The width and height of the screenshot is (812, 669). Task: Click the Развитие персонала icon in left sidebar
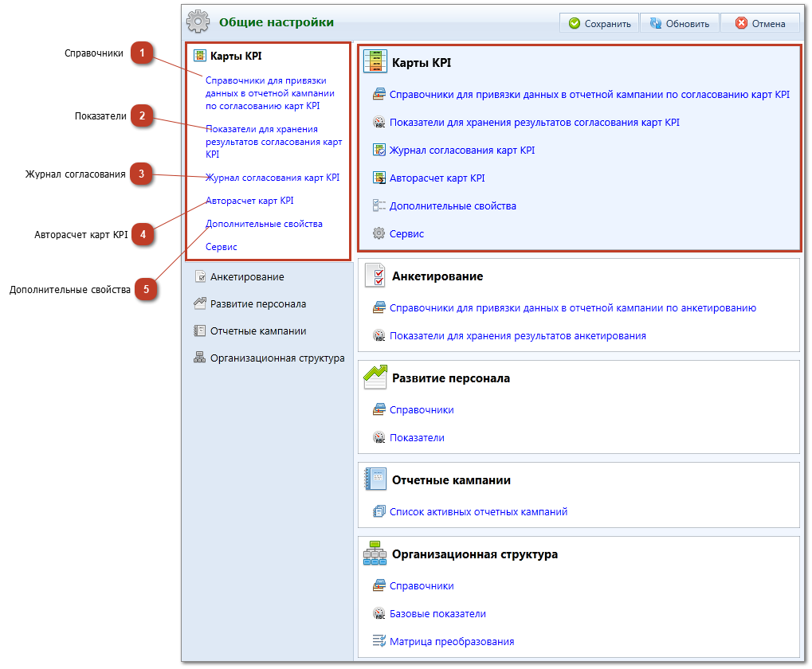click(x=199, y=303)
